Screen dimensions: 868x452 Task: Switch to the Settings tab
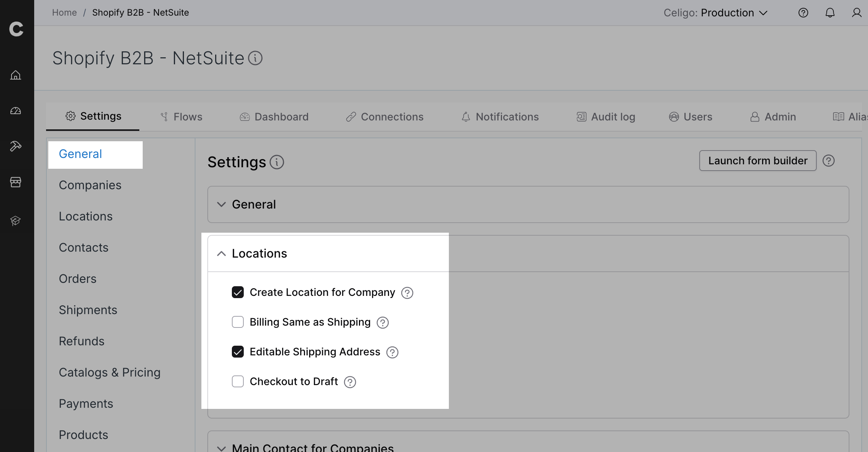click(x=93, y=116)
